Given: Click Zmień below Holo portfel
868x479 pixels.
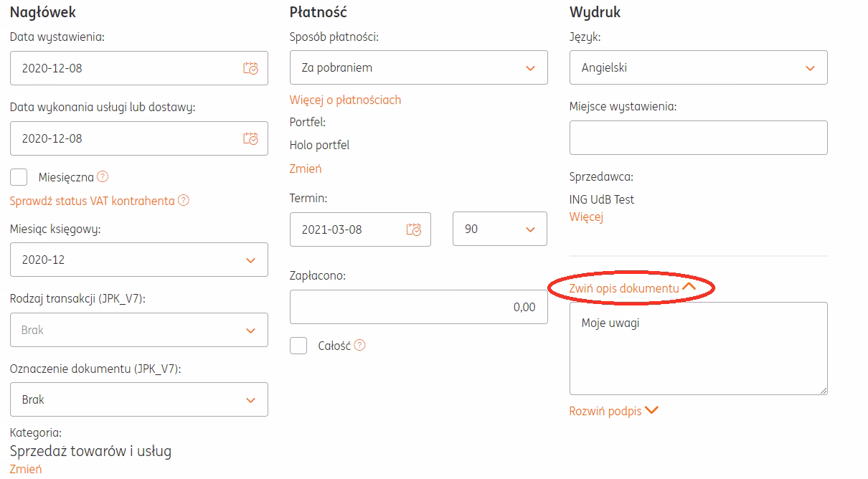Looking at the screenshot, I should (x=304, y=169).
